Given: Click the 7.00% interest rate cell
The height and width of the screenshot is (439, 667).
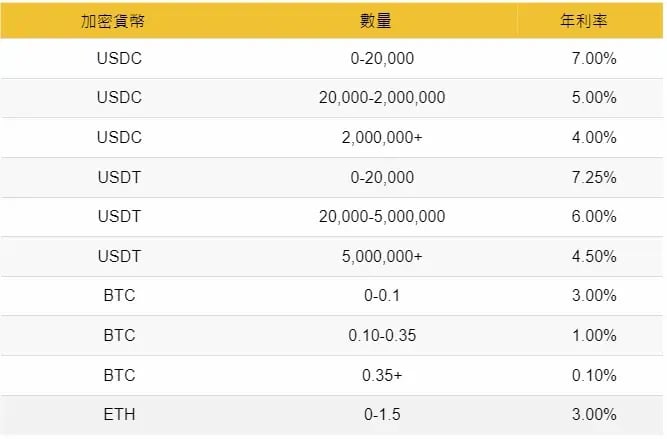Looking at the screenshot, I should tap(594, 58).
